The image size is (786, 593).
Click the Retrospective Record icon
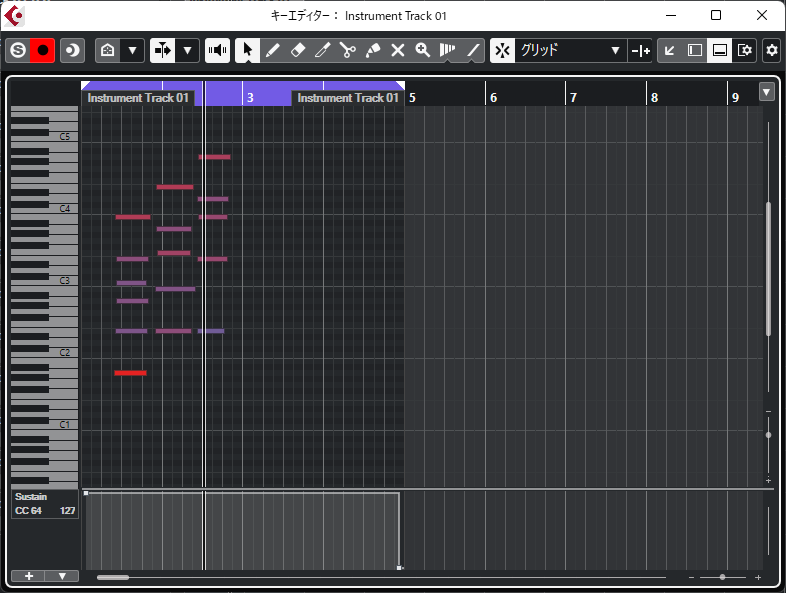72,50
